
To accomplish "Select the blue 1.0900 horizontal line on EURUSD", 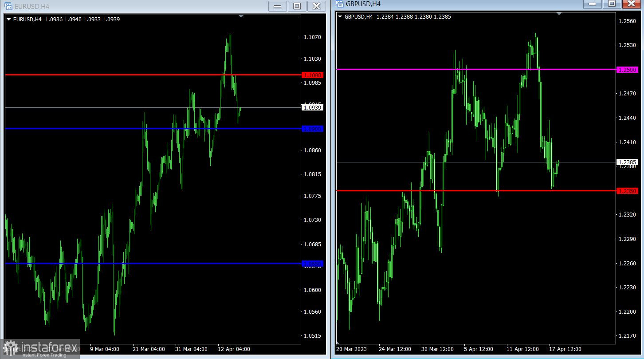I will (153, 128).
